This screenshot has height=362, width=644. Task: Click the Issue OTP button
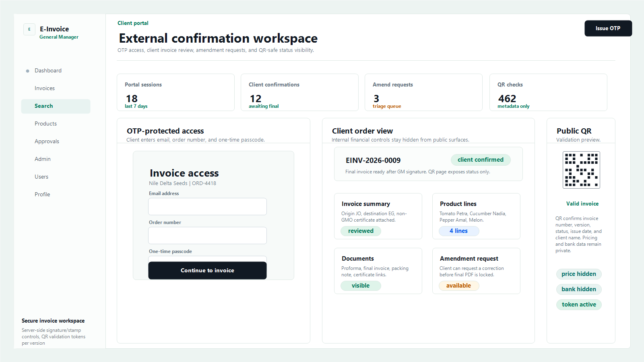coord(608,29)
